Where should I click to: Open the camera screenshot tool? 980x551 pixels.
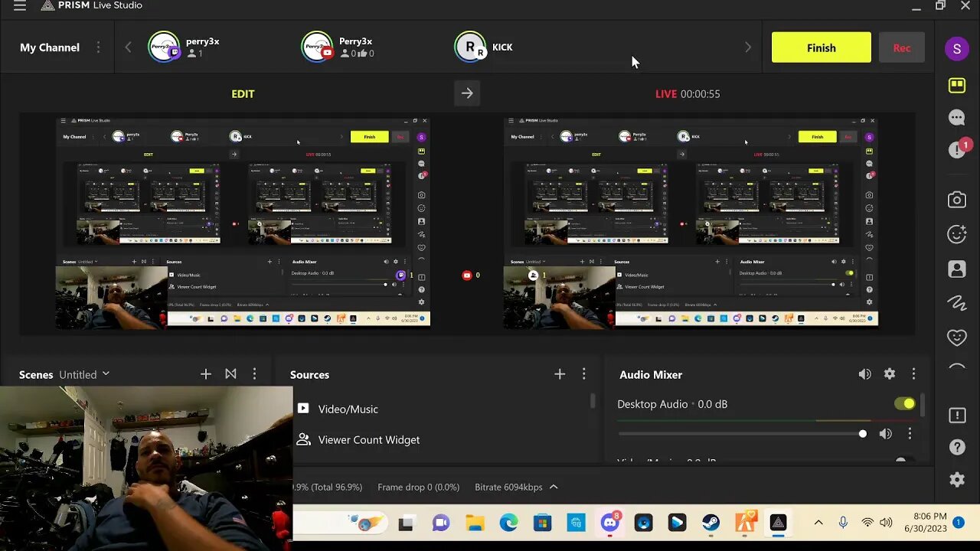coord(956,200)
